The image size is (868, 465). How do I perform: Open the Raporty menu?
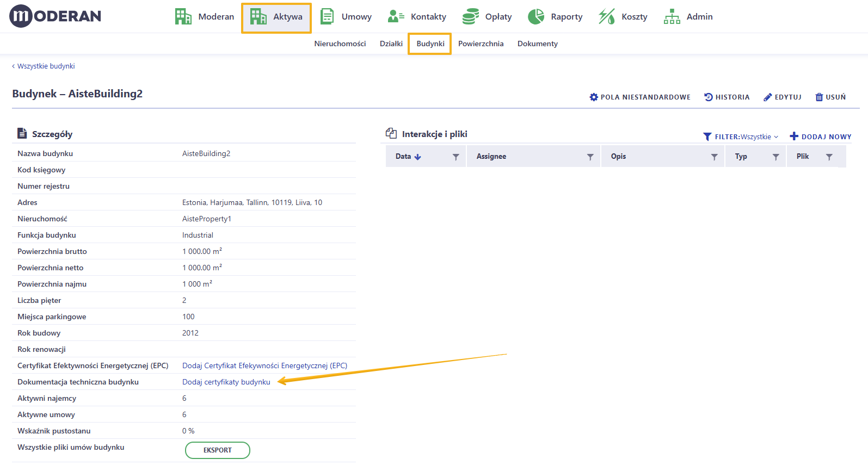pos(567,17)
